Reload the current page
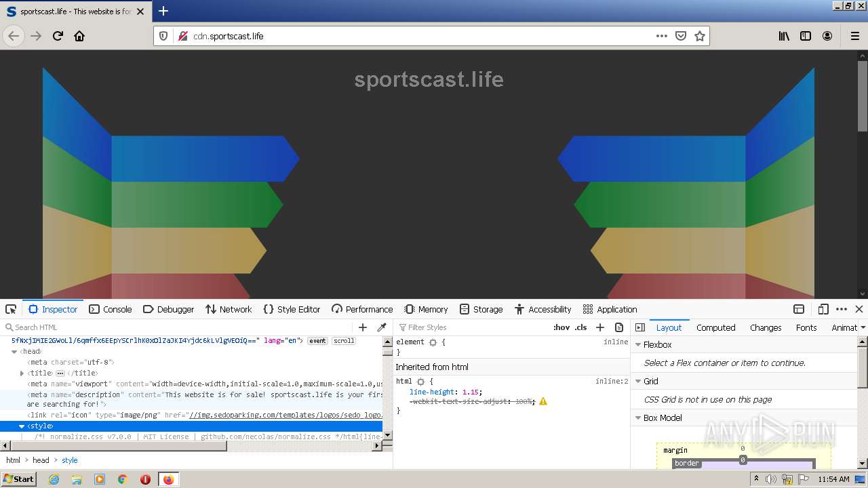This screenshot has width=868, height=488. [x=58, y=36]
